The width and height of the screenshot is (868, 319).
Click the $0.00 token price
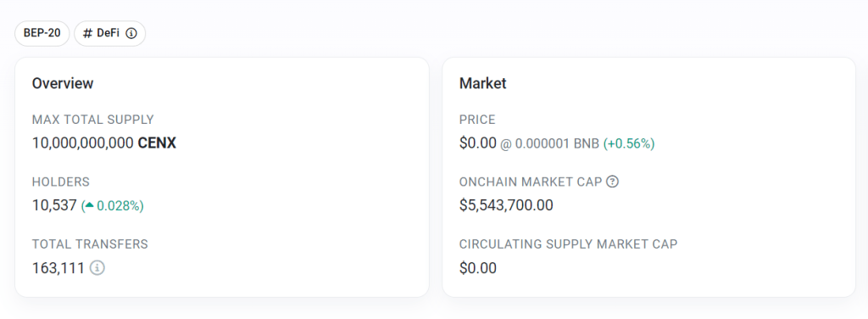[478, 143]
